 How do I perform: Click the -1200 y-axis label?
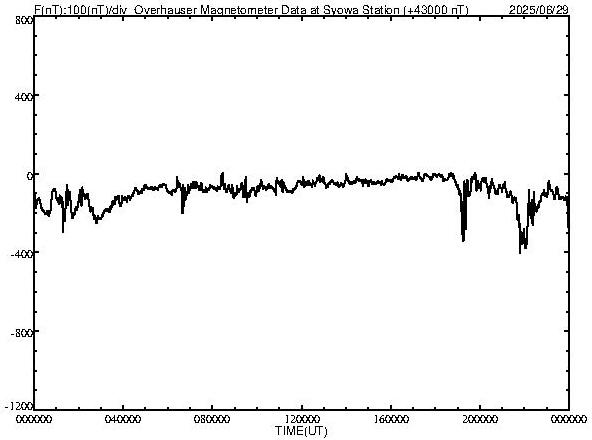point(19,406)
